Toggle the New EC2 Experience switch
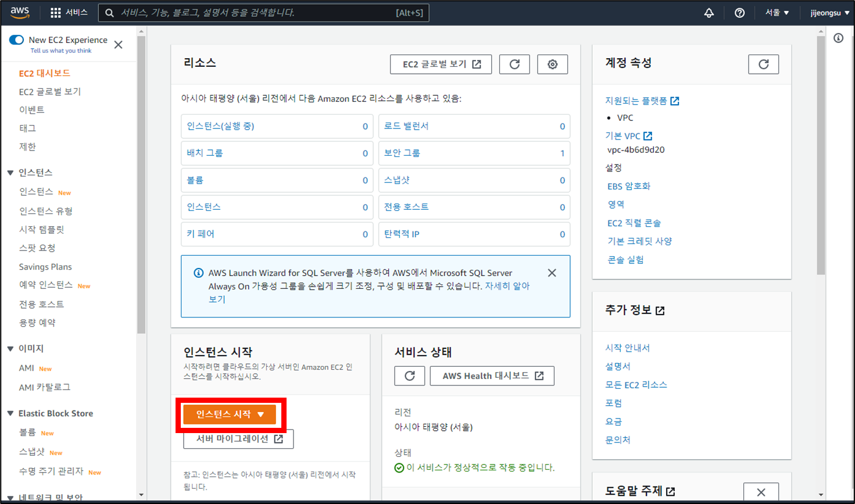 (x=16, y=40)
